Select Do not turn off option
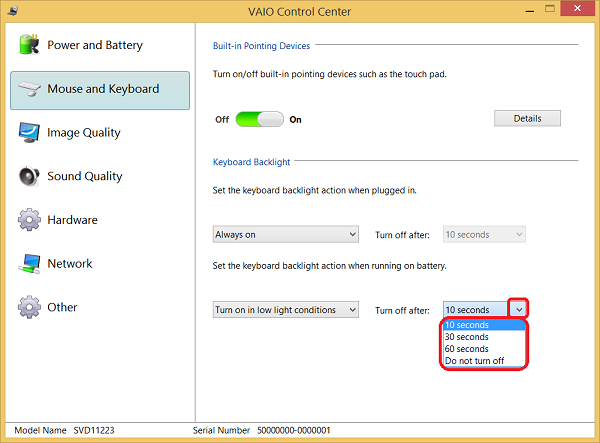The height and width of the screenshot is (443, 600). pyautogui.click(x=484, y=361)
